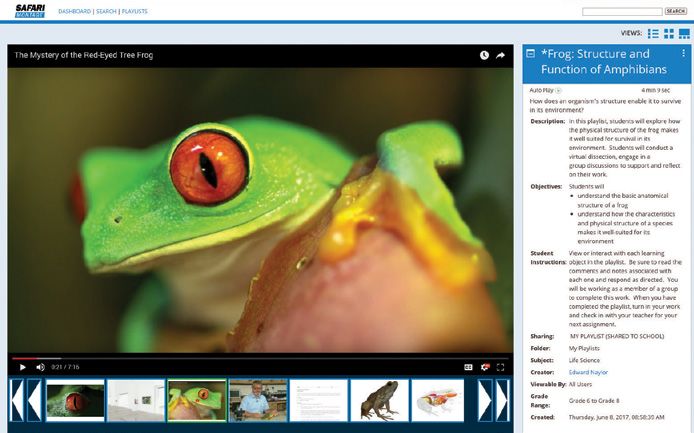
Task: Click the playlist title Frog: Structure and Function
Action: [x=604, y=62]
